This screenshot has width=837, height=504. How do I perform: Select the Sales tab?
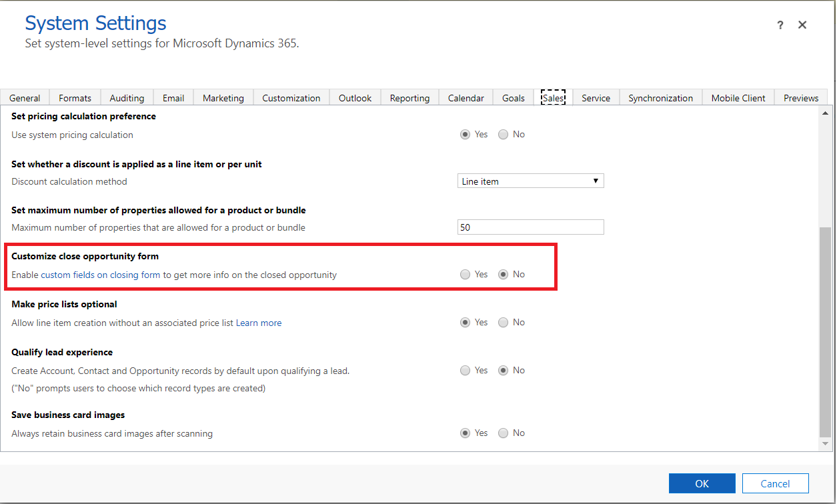click(553, 98)
